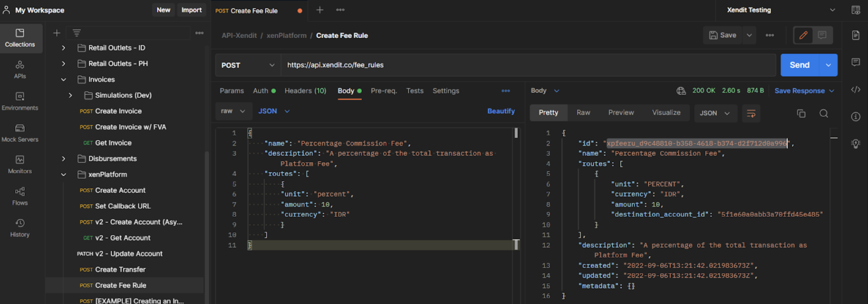Select the Raw response view
This screenshot has height=304, width=868.
(583, 113)
